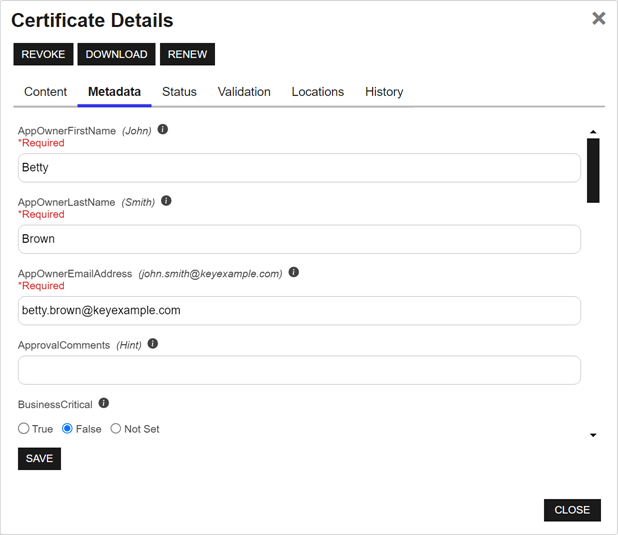Image resolution: width=618 pixels, height=535 pixels.
Task: Close dialog with the X icon
Action: [x=598, y=19]
